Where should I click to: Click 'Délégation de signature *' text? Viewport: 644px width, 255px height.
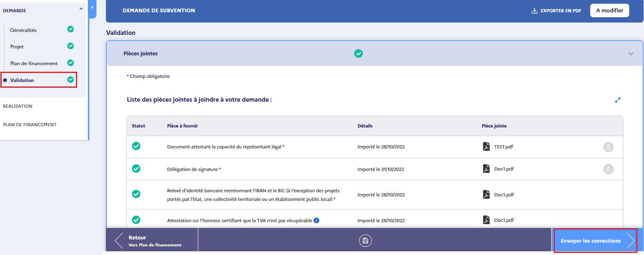point(194,169)
